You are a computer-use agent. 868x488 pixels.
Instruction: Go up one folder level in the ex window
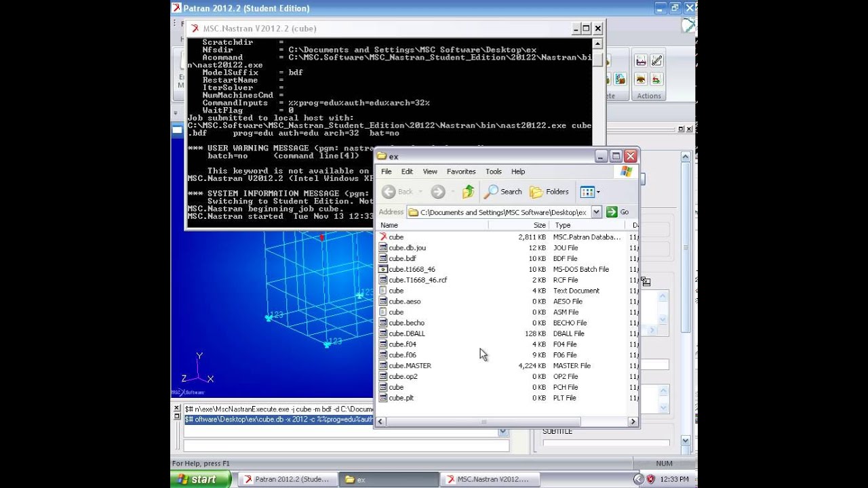(x=468, y=192)
